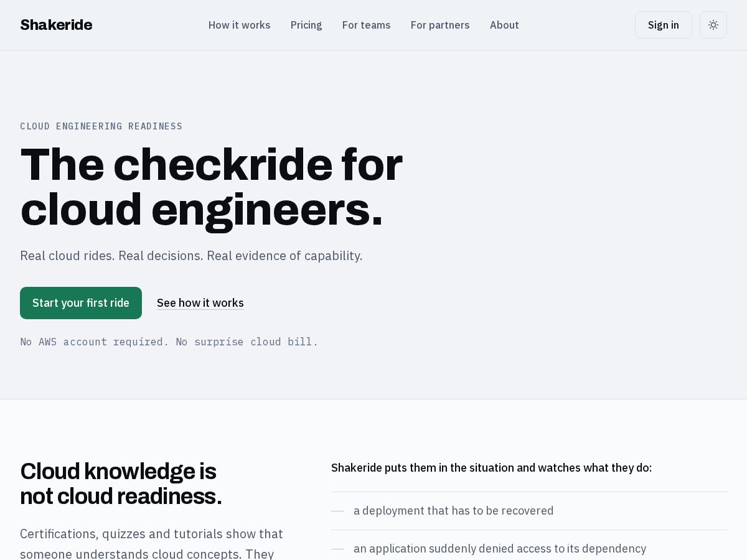The image size is (747, 560).
Task: Select For partners in the navigation
Action: [x=440, y=25]
